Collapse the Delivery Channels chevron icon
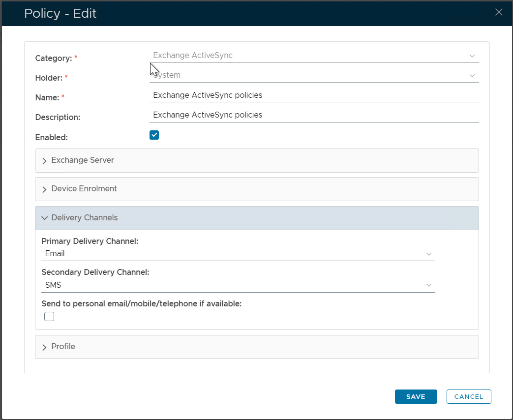 click(44, 218)
